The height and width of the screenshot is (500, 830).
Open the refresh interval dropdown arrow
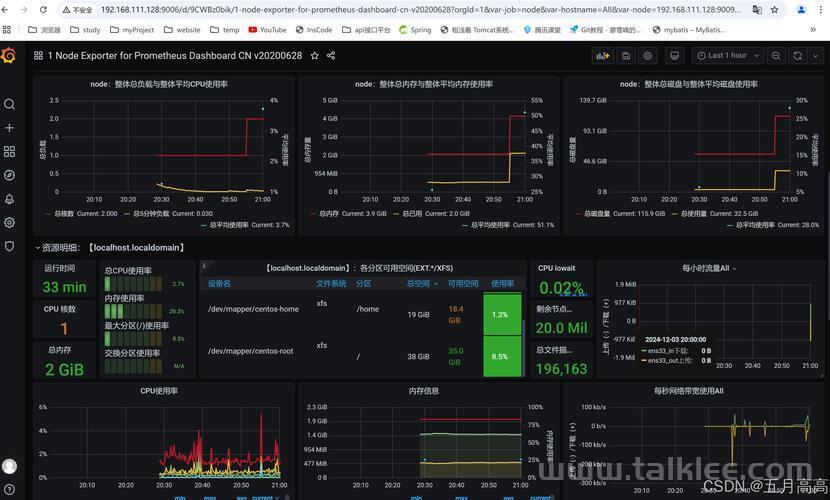pyautogui.click(x=815, y=56)
